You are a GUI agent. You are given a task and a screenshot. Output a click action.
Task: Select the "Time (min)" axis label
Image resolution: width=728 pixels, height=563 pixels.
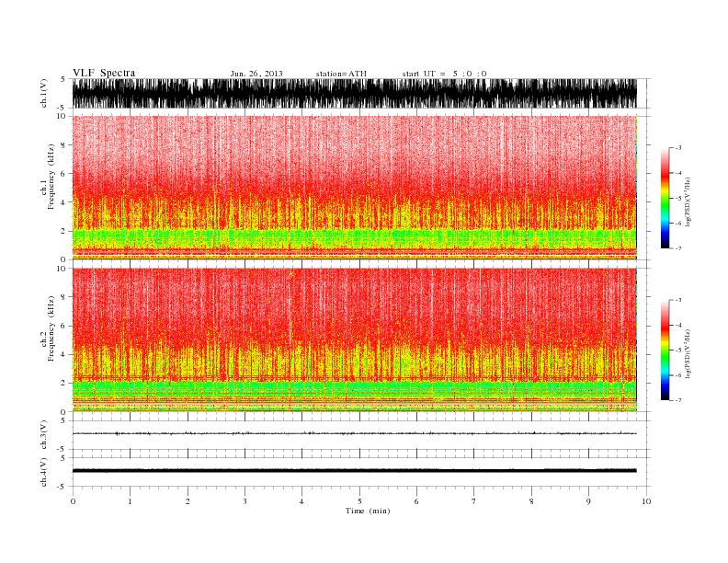click(x=368, y=511)
